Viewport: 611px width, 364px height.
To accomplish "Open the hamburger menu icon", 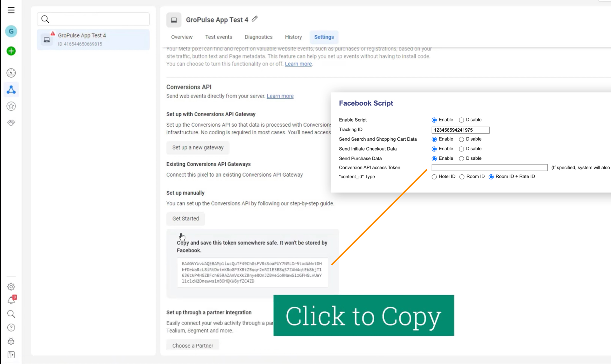I will coord(11,10).
